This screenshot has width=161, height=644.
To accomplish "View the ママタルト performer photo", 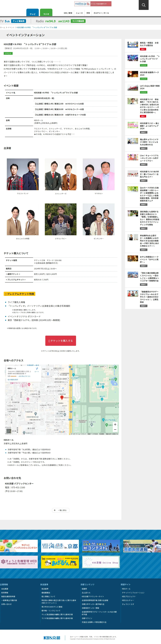I will [99, 174].
